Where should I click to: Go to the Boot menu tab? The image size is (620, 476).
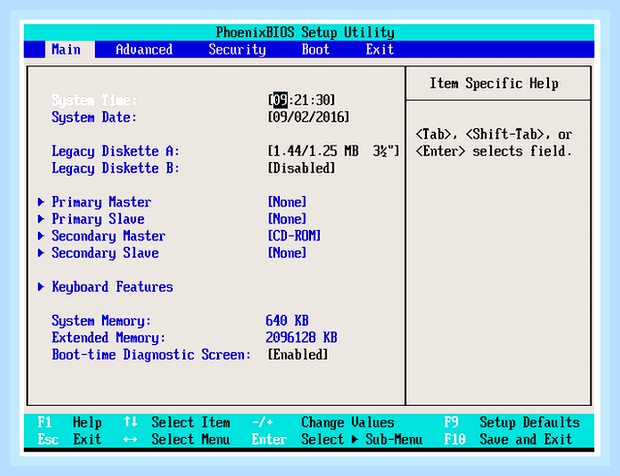click(x=315, y=50)
